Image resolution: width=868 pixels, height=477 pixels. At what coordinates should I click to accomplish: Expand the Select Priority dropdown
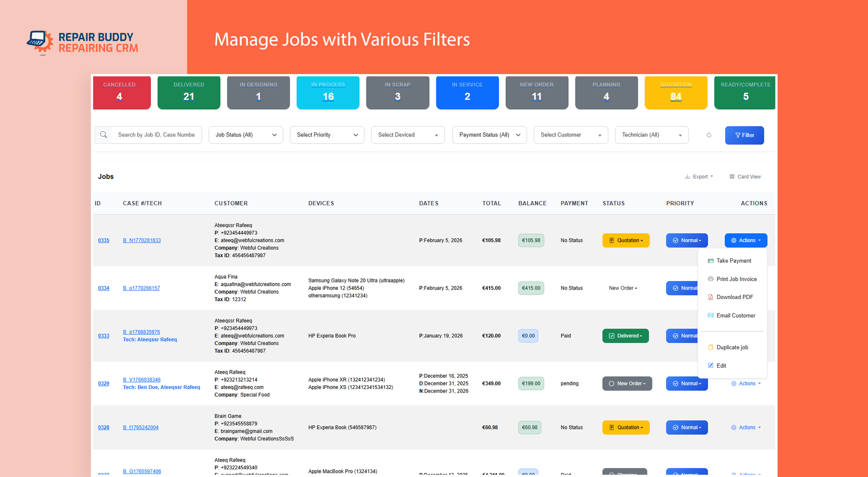point(327,135)
